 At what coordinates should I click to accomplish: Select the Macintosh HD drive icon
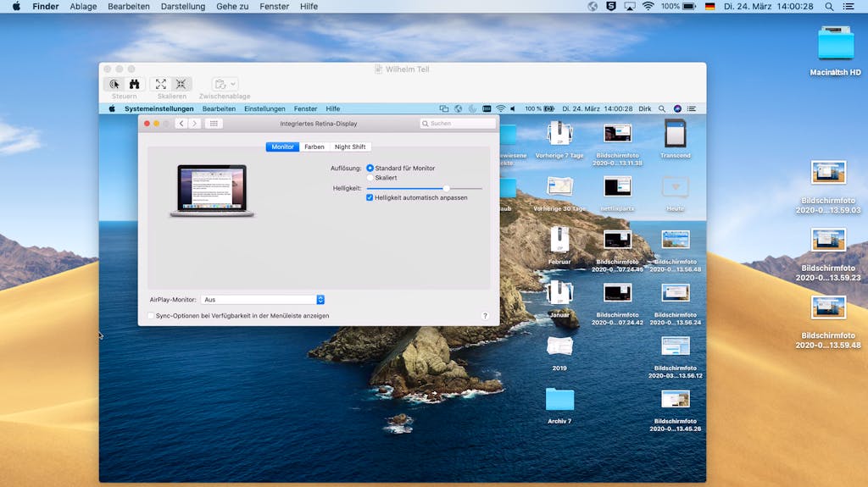coord(835,42)
